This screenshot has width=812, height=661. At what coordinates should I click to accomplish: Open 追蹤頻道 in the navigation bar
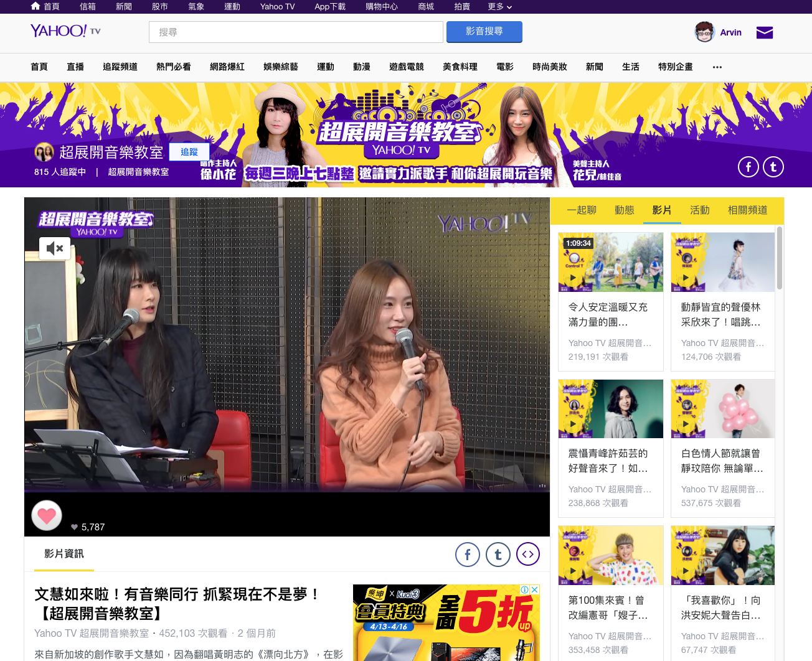click(x=120, y=67)
